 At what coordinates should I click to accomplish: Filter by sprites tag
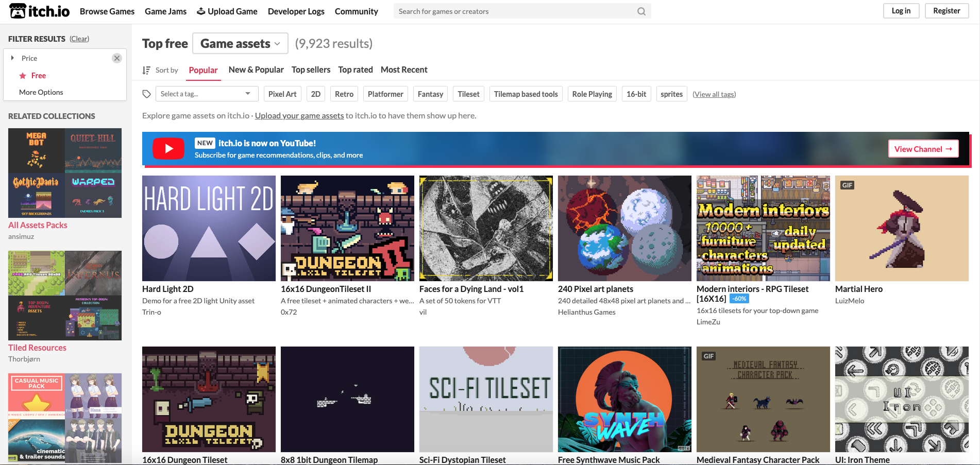tap(671, 94)
